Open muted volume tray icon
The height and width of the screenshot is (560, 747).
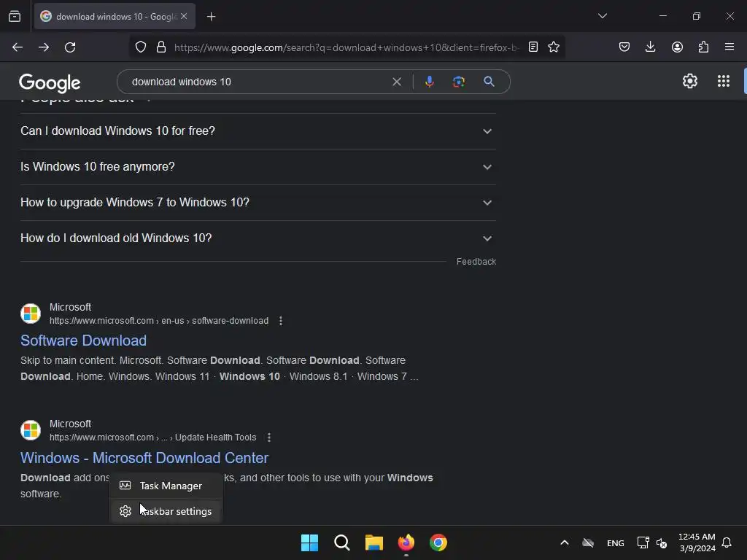(661, 542)
